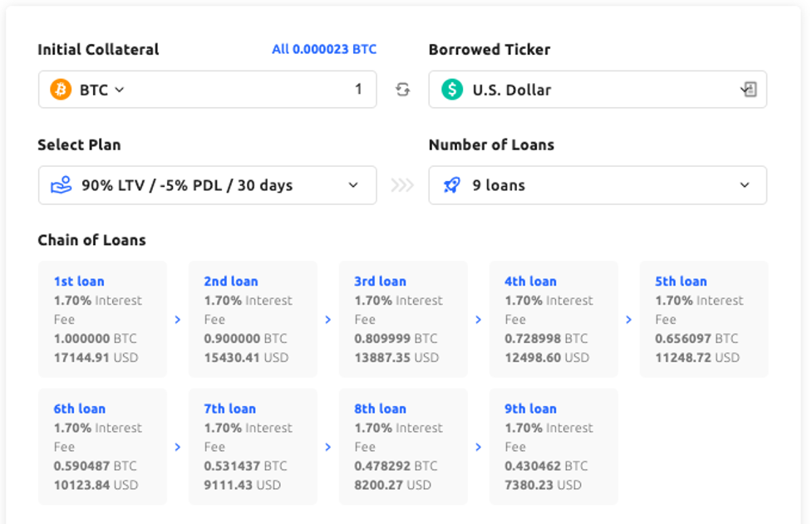Viewport: 812px width, 524px height.
Task: Select the 5th loan card
Action: click(703, 320)
